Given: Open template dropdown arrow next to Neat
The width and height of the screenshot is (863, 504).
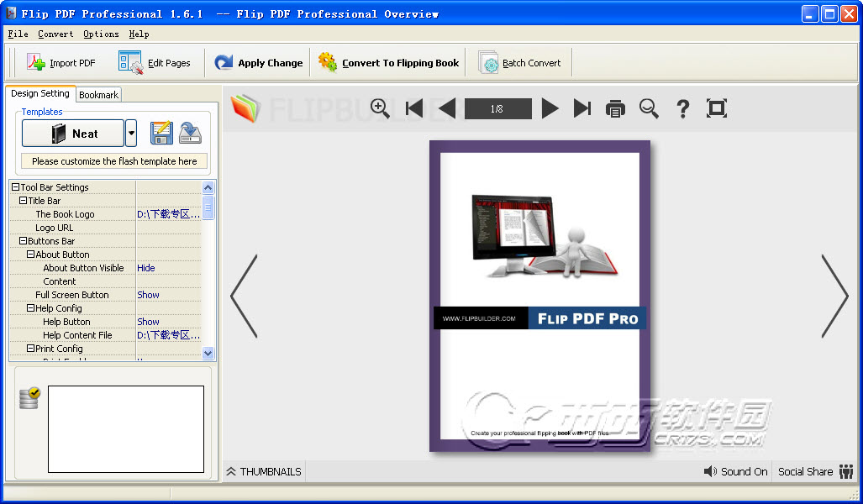Looking at the screenshot, I should coord(131,134).
